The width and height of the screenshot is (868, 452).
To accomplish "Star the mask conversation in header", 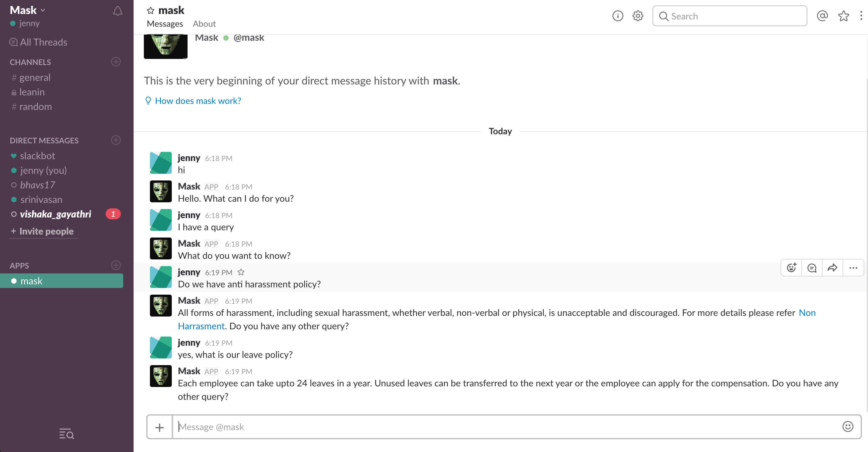I will pos(150,11).
